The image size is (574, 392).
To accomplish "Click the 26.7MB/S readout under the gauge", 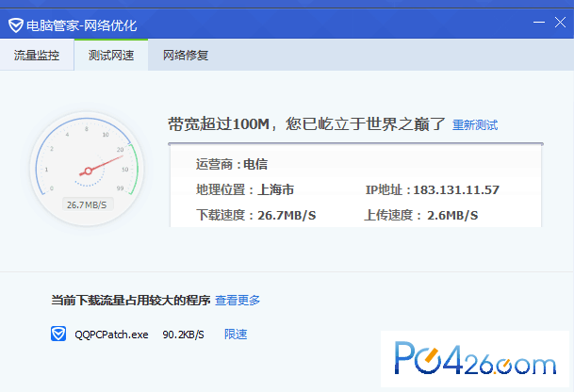I will tap(87, 204).
